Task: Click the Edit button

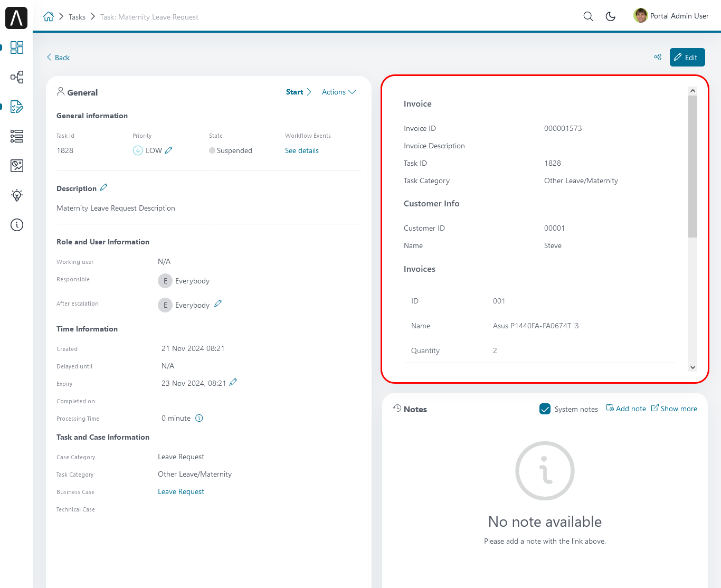Action: pyautogui.click(x=687, y=58)
